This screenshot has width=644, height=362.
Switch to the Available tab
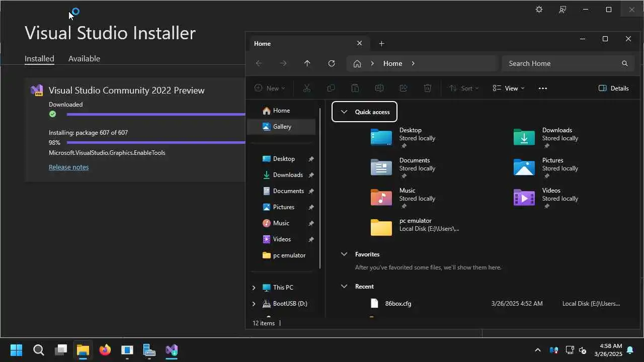pyautogui.click(x=84, y=58)
